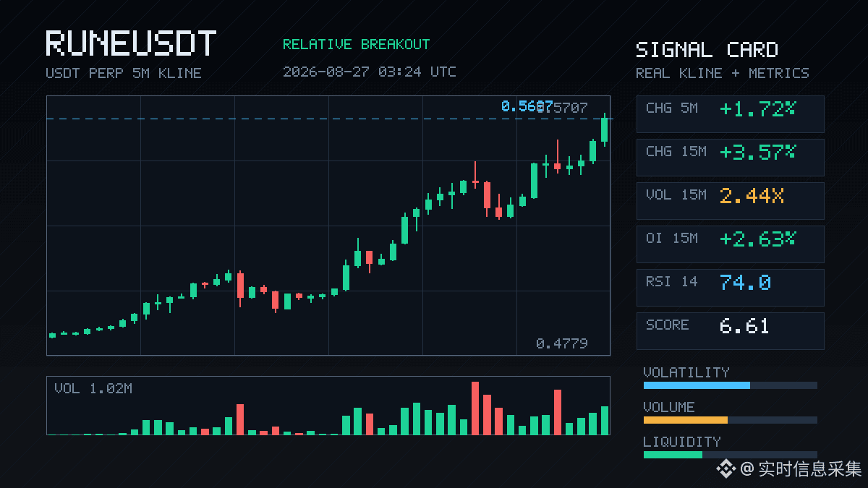Click the 0.4779 low price label
Screen dimensions: 868x488
click(562, 343)
